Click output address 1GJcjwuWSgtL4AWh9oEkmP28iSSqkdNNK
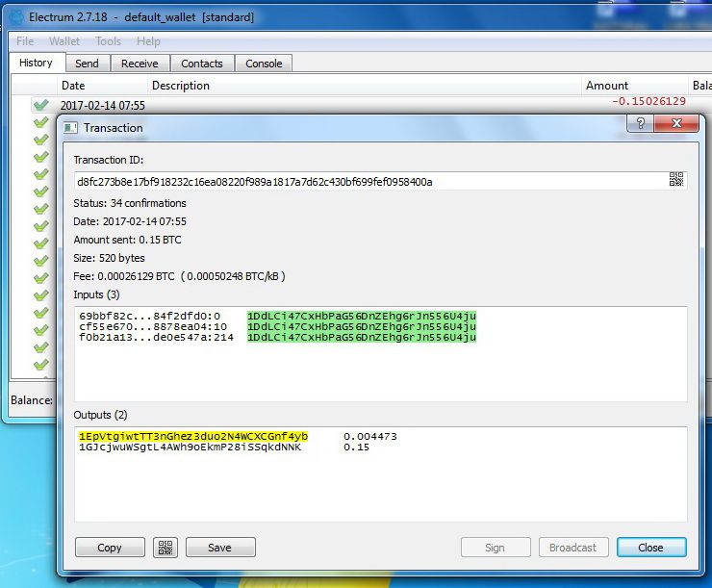Viewport: 712px width, 588px height. pos(190,447)
